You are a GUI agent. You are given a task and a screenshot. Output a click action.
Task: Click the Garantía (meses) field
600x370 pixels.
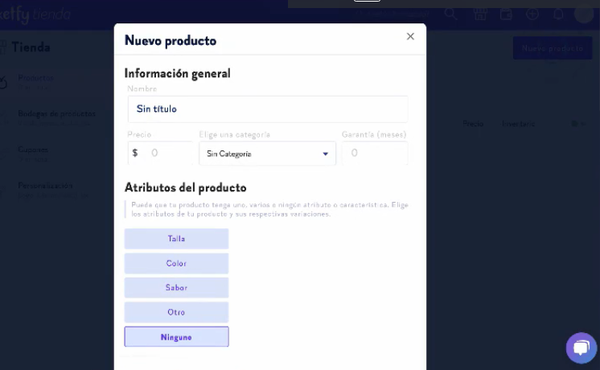click(x=375, y=153)
